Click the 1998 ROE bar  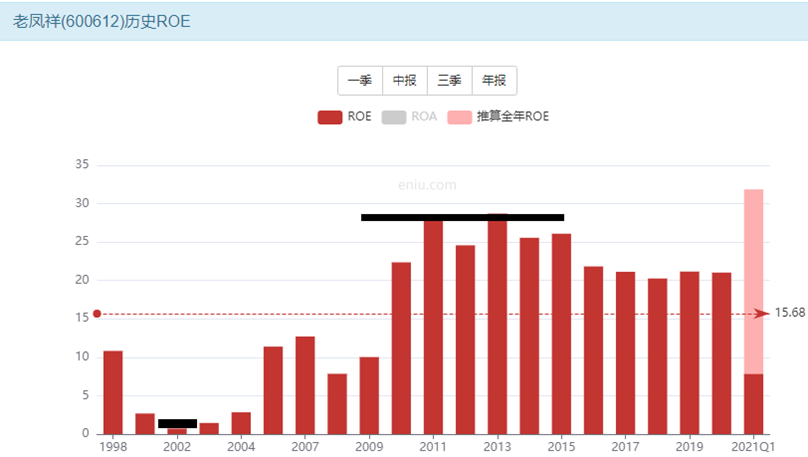point(113,393)
